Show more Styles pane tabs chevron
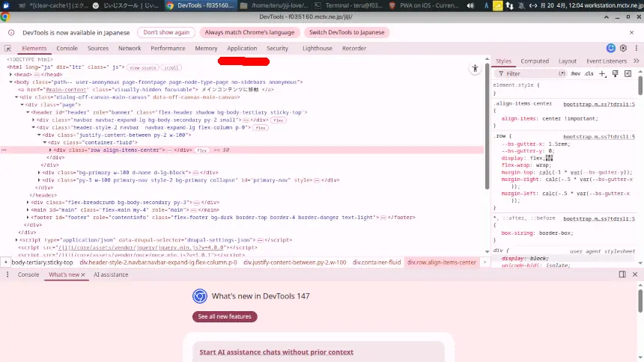The height and width of the screenshot is (362, 644). [x=637, y=61]
